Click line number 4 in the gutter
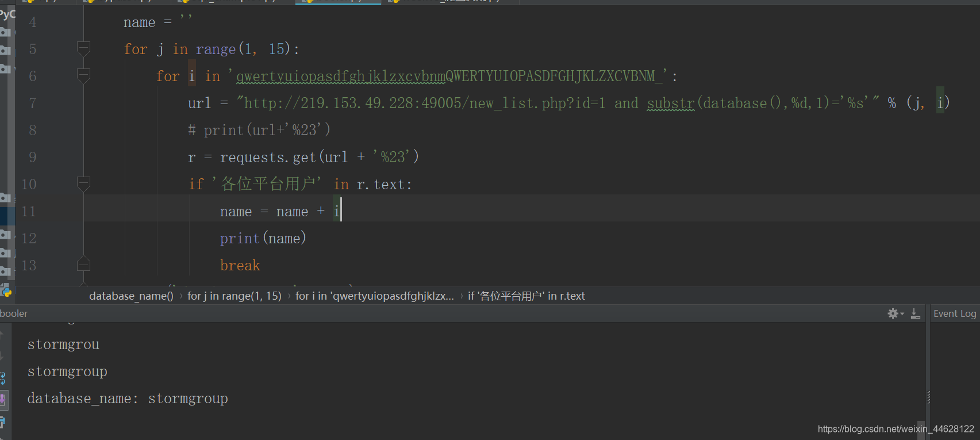Screen dimensions: 980x440 tap(33, 22)
